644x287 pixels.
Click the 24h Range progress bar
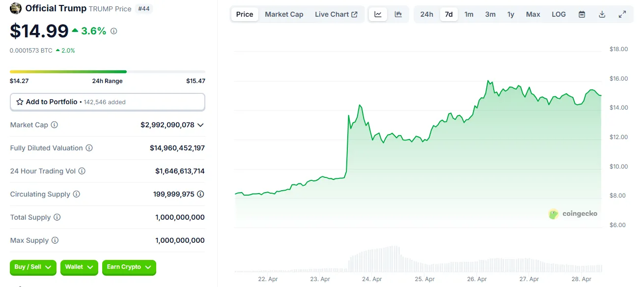(107, 72)
